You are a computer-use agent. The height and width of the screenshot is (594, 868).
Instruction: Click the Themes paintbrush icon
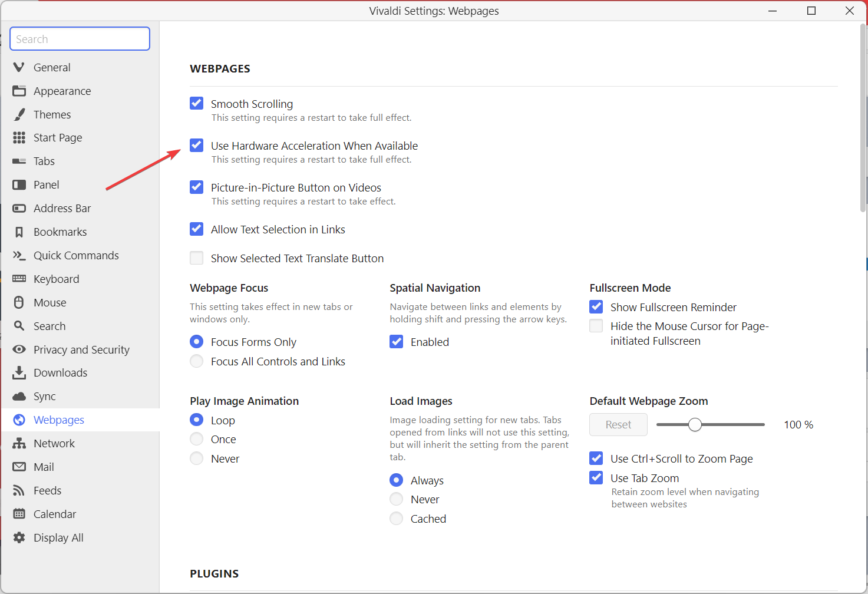tap(19, 114)
